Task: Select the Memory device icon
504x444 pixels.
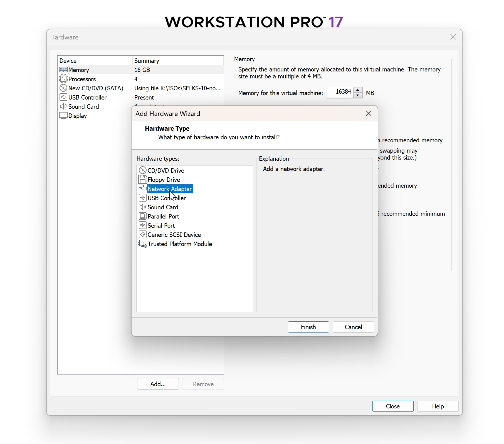Action: pyautogui.click(x=63, y=70)
